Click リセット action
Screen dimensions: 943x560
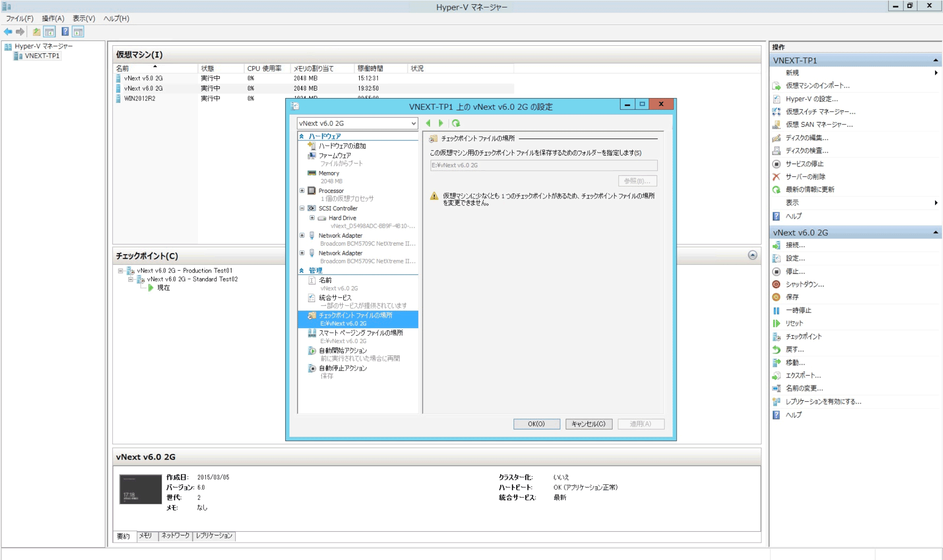[794, 323]
